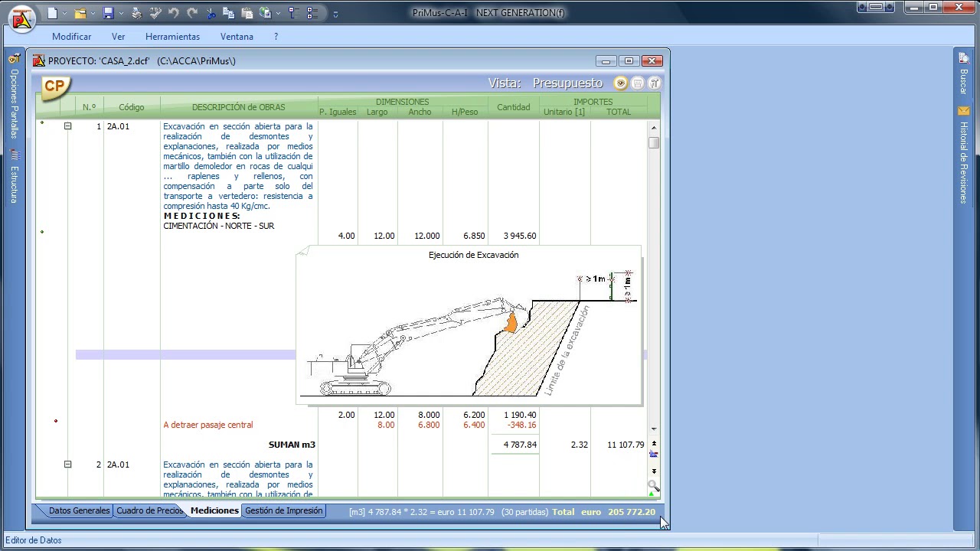Collapse item 1 row 2A.01
Image resolution: width=980 pixels, height=551 pixels.
pyautogui.click(x=67, y=126)
